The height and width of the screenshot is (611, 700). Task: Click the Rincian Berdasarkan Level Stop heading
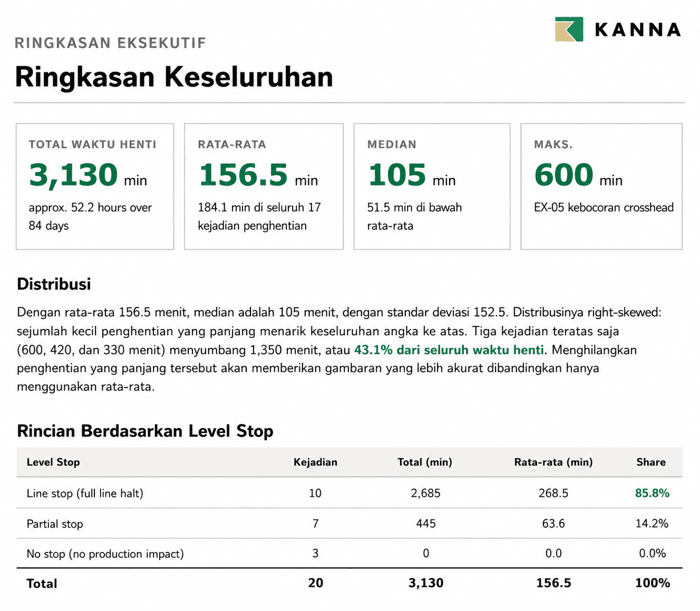click(x=145, y=431)
